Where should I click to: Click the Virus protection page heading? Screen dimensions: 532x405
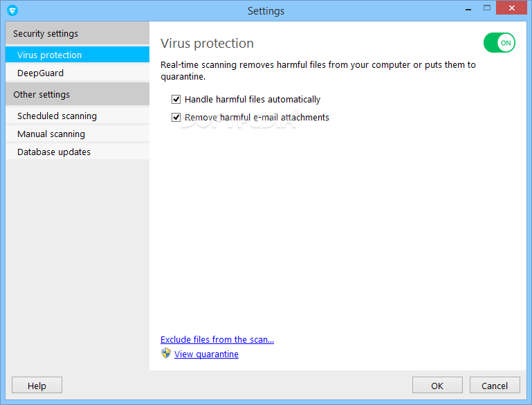click(x=207, y=44)
